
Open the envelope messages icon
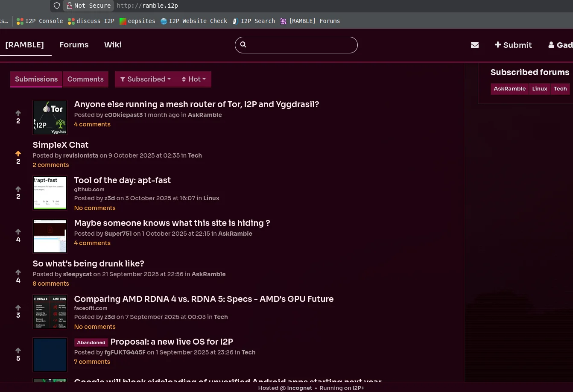click(474, 45)
